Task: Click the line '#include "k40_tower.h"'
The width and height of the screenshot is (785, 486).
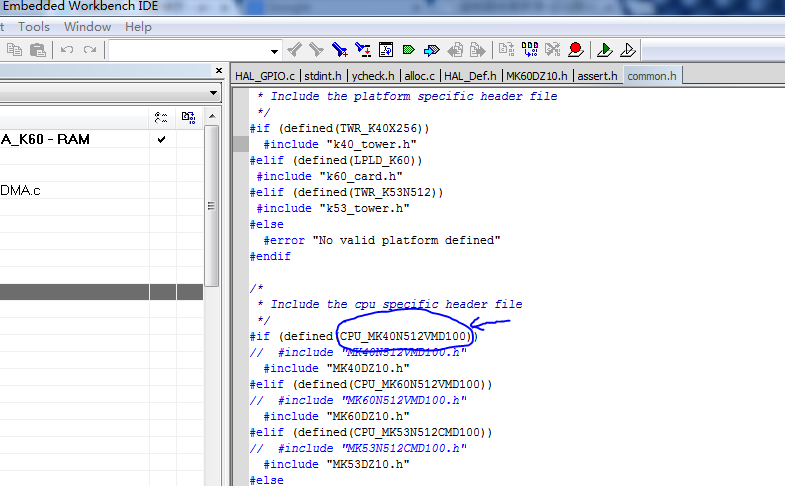Action: tap(340, 144)
